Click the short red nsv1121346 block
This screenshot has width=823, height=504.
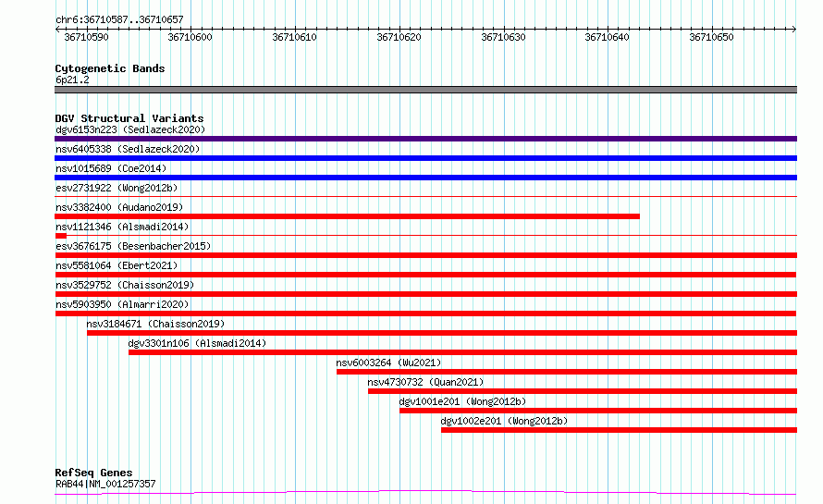click(x=61, y=236)
